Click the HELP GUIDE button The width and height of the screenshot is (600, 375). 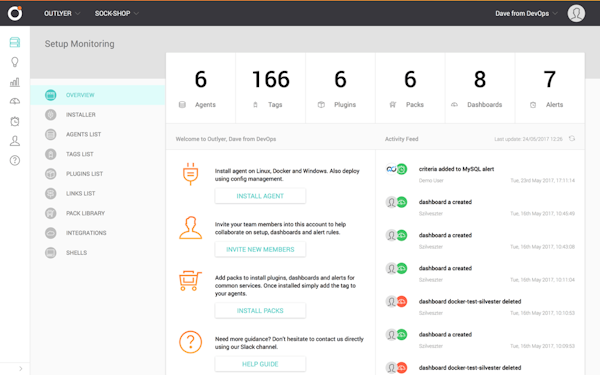260,364
